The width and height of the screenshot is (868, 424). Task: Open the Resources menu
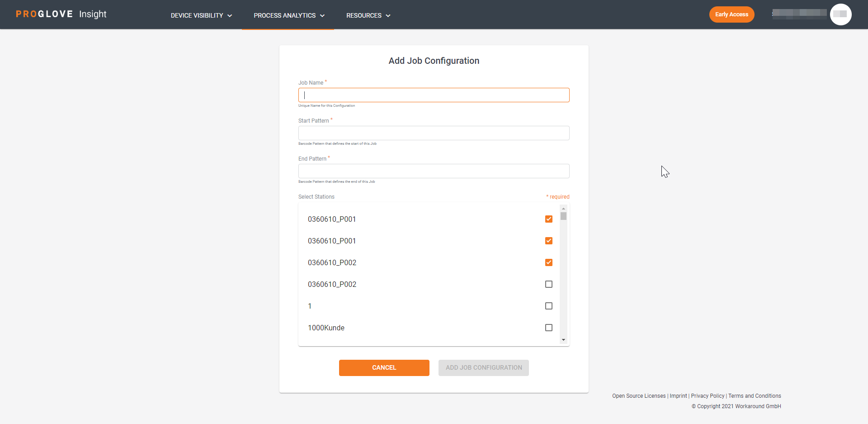pyautogui.click(x=368, y=15)
